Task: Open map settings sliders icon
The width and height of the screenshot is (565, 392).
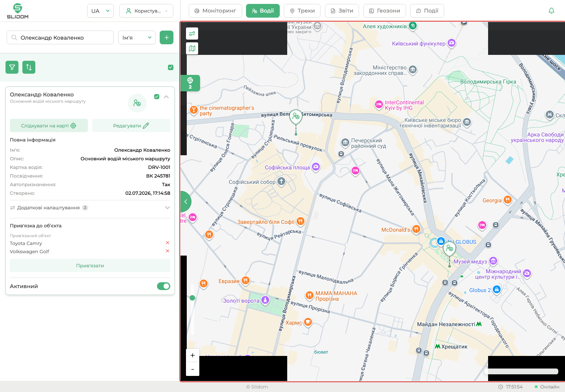Action: (x=192, y=34)
